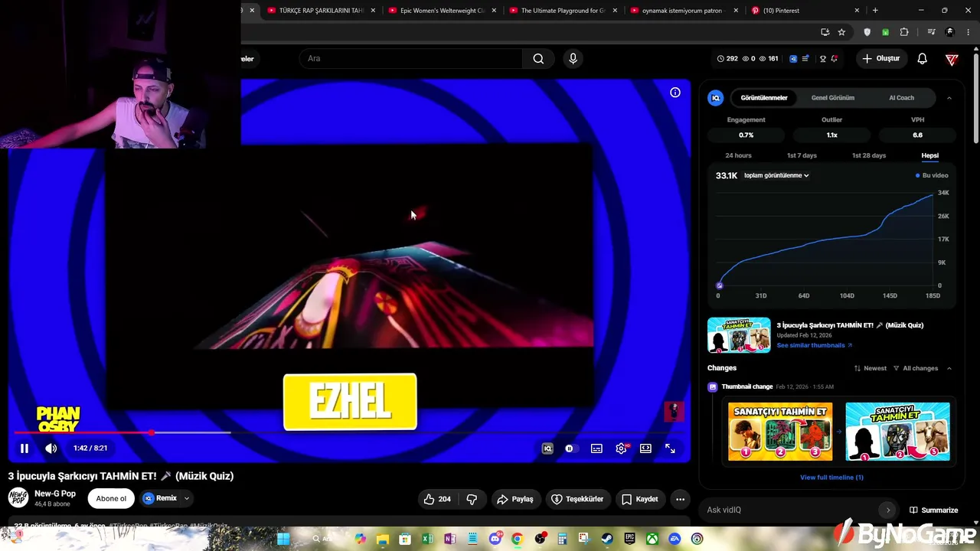Enter fullscreen mode
The width and height of the screenshot is (980, 551).
pos(670,448)
